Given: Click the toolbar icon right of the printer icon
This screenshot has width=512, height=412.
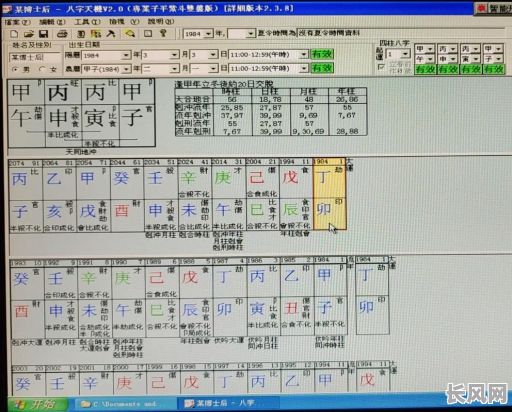Looking at the screenshot, I should click(81, 34).
